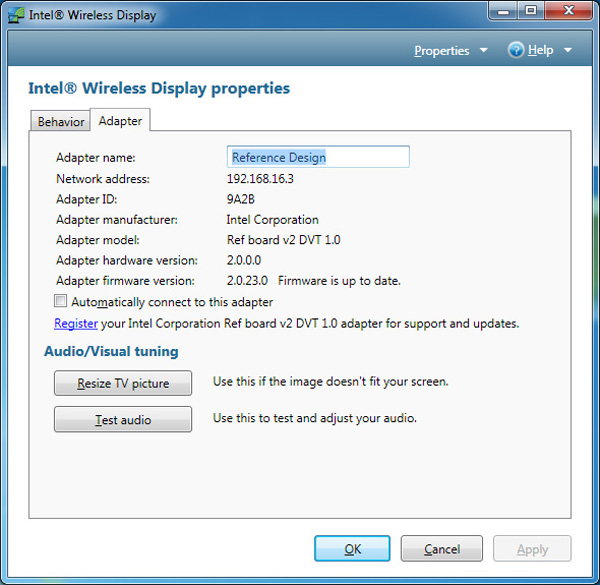
Task: Select the Adapter tab
Action: [120, 121]
